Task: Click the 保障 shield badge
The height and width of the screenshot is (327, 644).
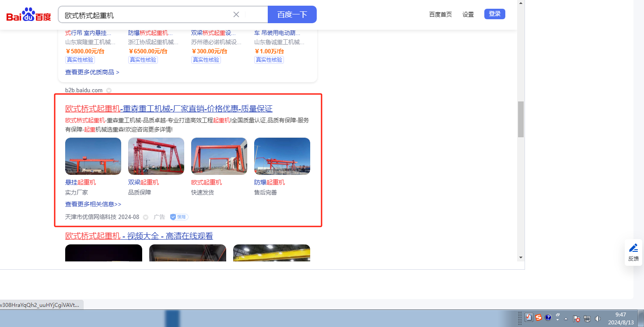Action: [x=179, y=217]
